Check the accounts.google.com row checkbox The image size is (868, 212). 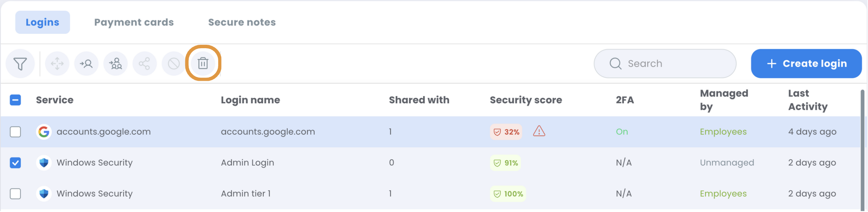[15, 132]
